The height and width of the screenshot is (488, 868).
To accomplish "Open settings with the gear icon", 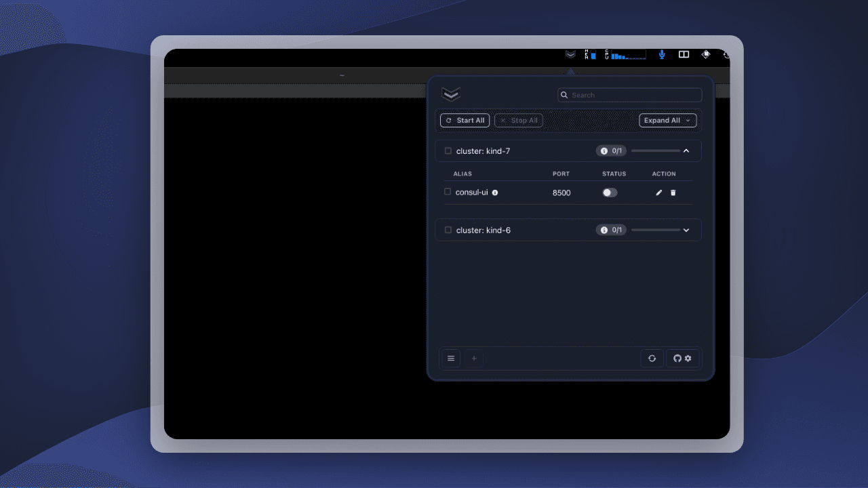I will [688, 358].
